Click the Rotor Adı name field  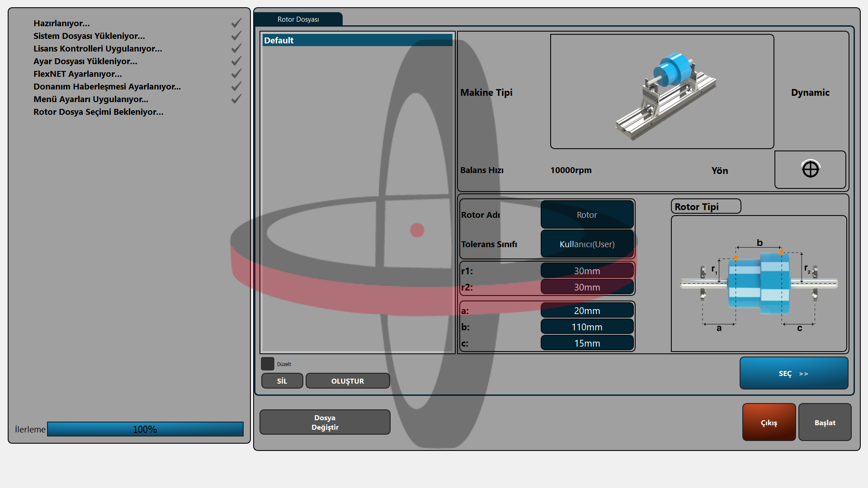coord(587,215)
